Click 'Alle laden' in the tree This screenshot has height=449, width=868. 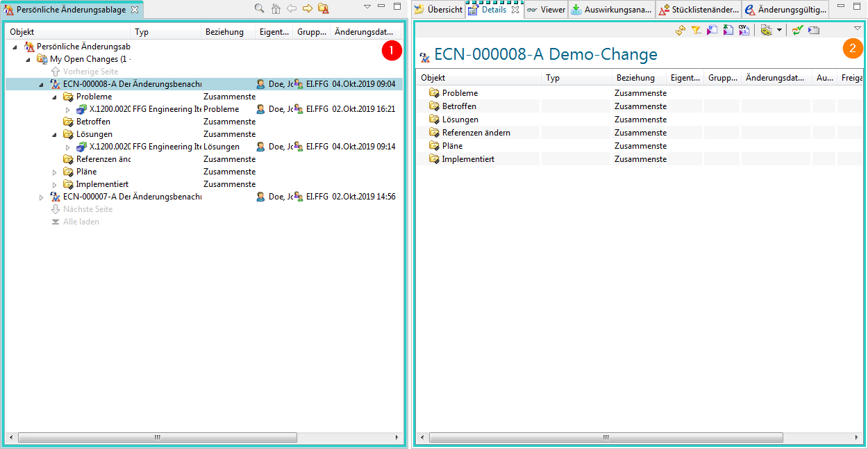tap(81, 222)
